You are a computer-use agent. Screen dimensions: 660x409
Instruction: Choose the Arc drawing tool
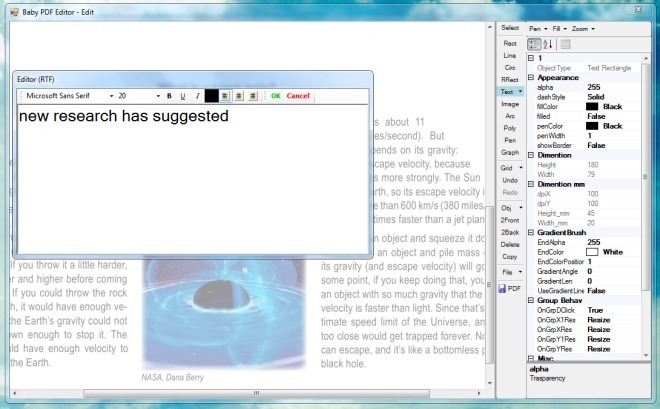510,116
